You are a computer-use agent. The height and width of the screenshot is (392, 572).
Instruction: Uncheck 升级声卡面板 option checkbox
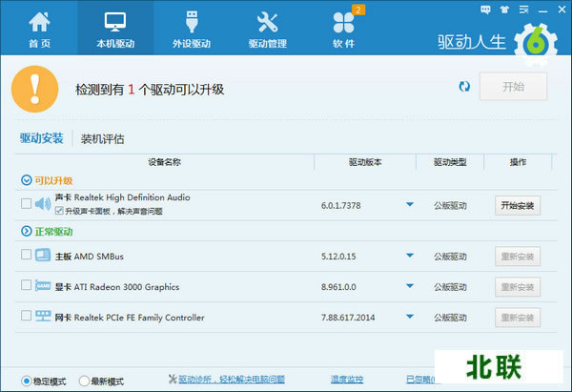pyautogui.click(x=59, y=210)
